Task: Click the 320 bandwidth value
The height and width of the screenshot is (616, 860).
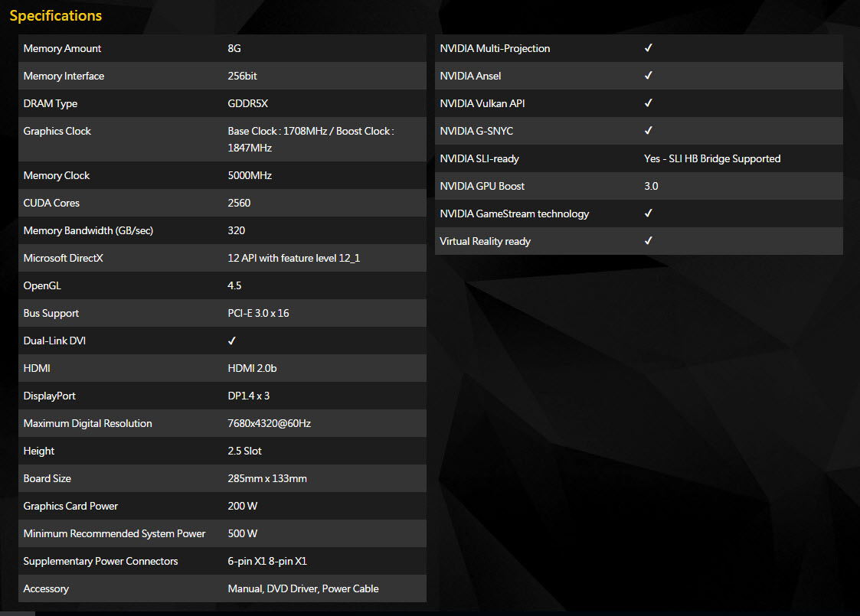Action: click(237, 231)
